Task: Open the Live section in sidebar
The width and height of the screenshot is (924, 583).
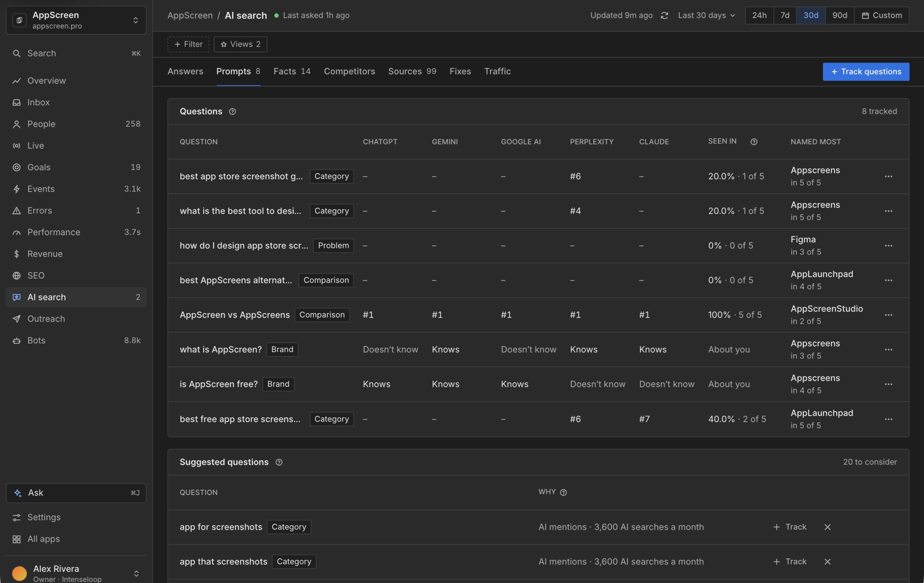Action: (x=76, y=146)
